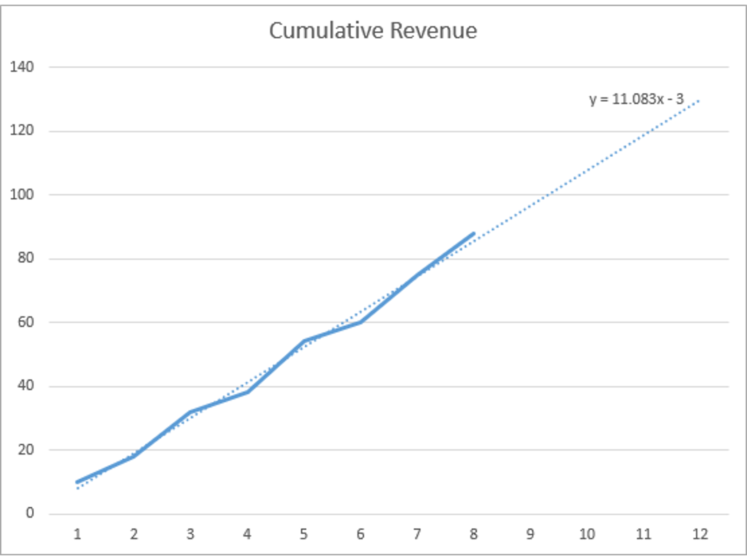Click the data line endpoint at period 8
The height and width of the screenshot is (560, 747).
tap(473, 233)
